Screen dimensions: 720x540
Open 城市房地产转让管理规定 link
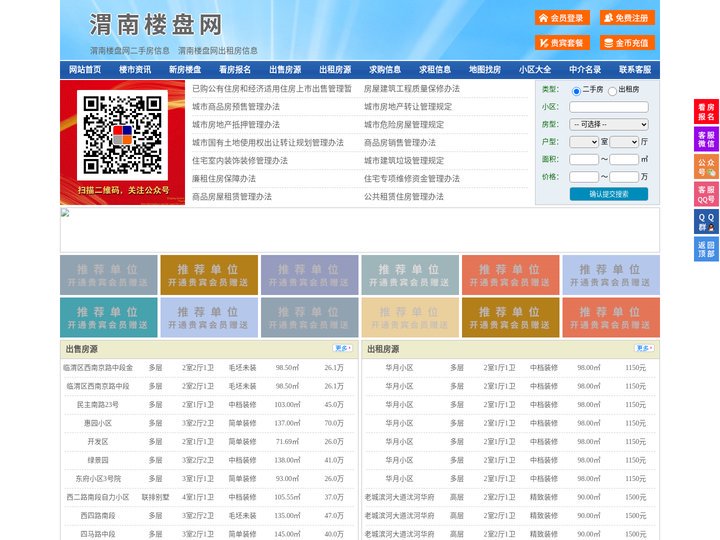(x=408, y=107)
